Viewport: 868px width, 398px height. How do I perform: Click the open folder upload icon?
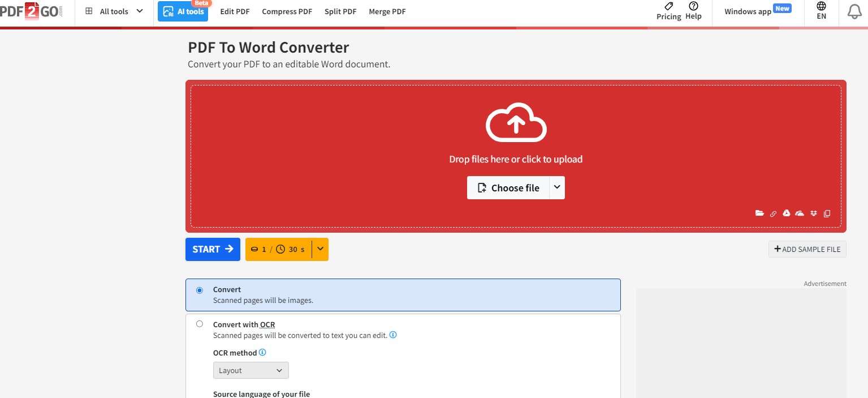[x=759, y=213]
